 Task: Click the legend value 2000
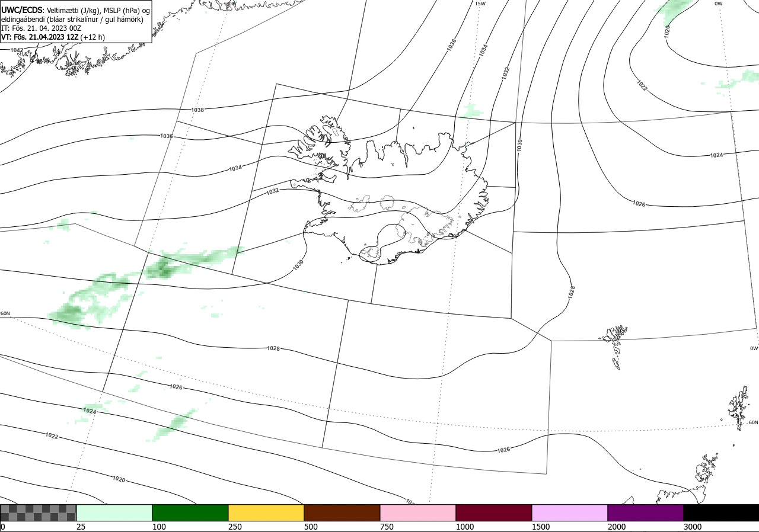[x=617, y=527]
